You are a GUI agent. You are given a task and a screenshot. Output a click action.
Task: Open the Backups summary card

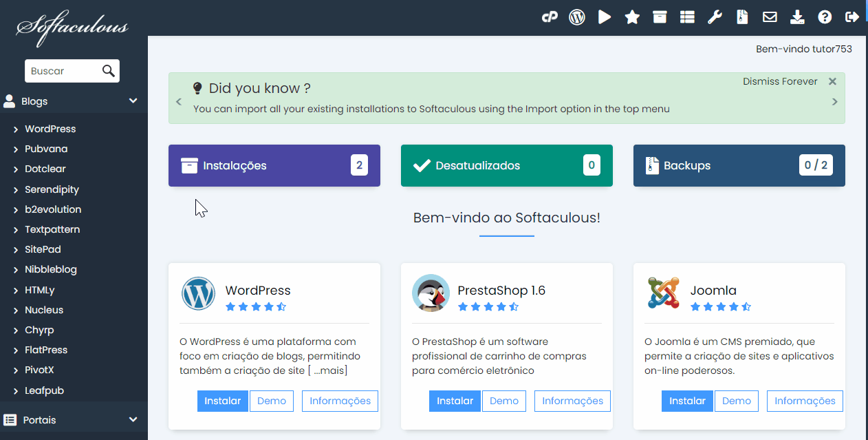[739, 165]
